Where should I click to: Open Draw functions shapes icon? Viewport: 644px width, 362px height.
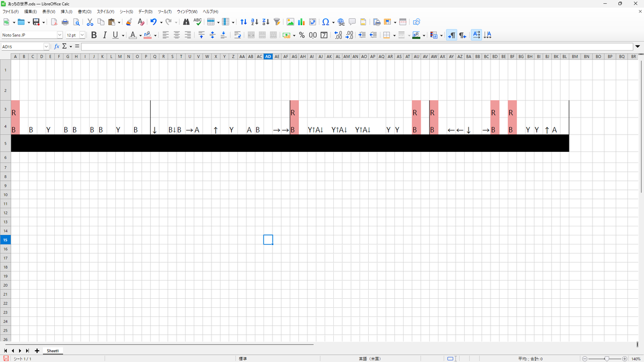[416, 22]
